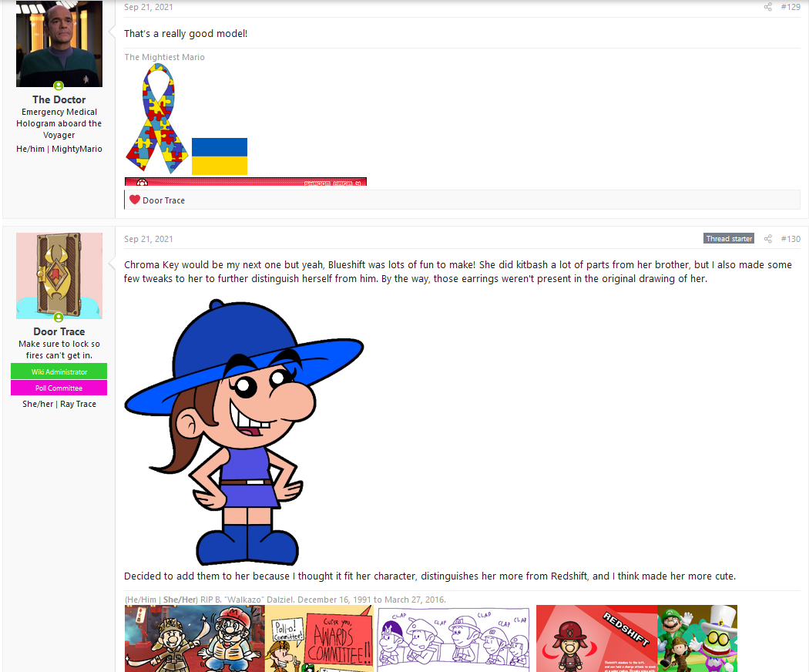Click the sentence starting 'Decided to add them to her'

(x=430, y=576)
